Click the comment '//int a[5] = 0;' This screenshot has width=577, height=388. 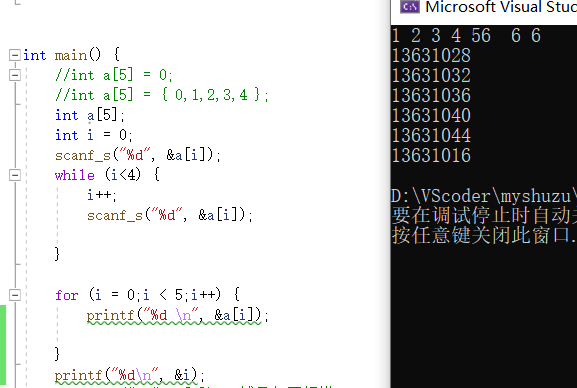tap(114, 75)
